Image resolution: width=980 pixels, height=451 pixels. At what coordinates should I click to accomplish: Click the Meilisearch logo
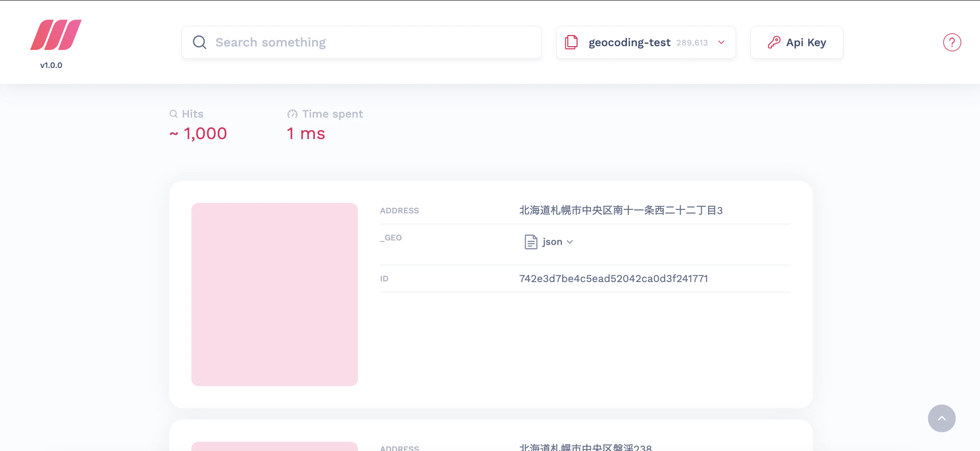point(56,35)
